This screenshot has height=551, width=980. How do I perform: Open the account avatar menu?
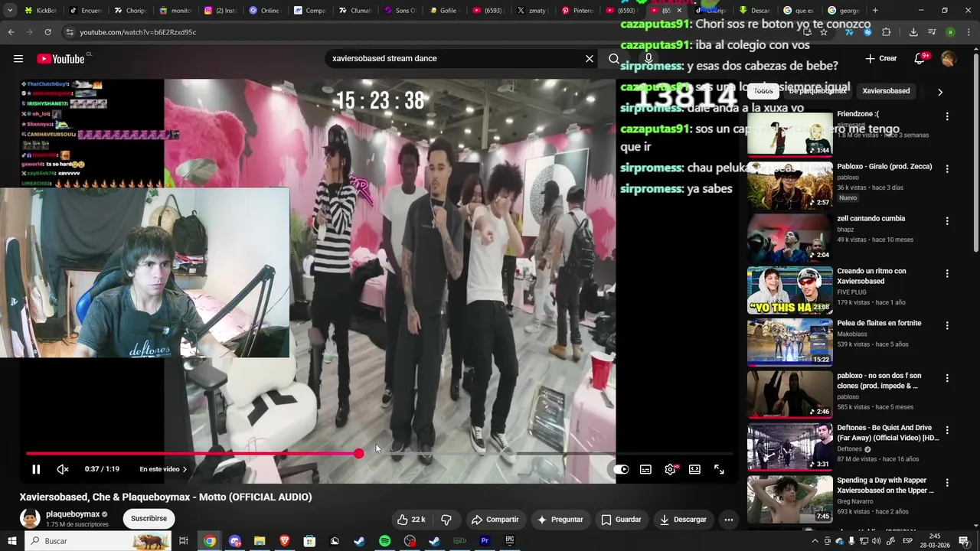coord(949,59)
